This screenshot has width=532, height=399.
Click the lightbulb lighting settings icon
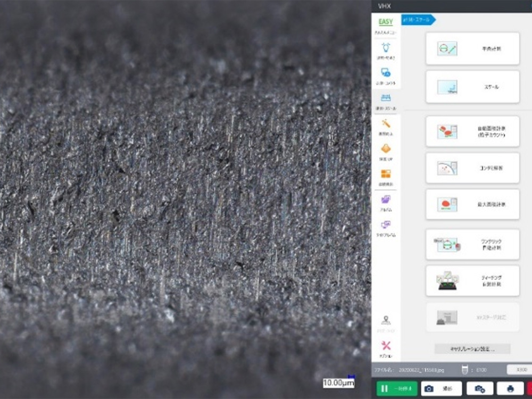coord(386,49)
